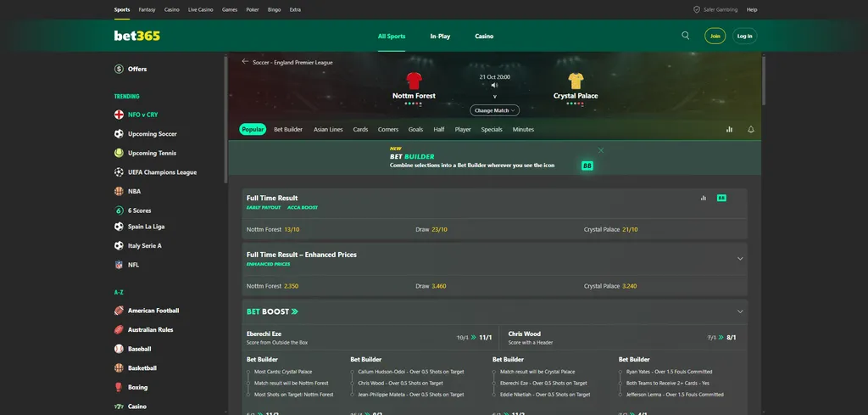
Task: Open the Cards tab
Action: tap(360, 129)
